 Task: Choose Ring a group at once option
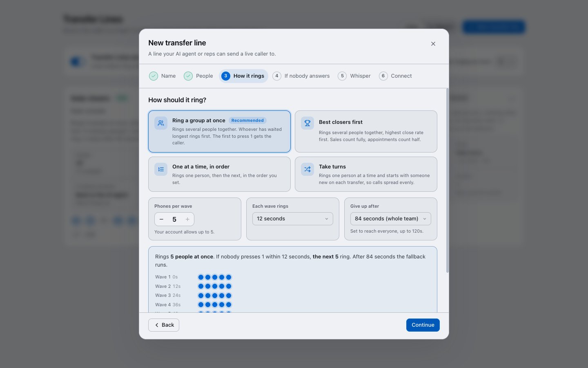219,131
